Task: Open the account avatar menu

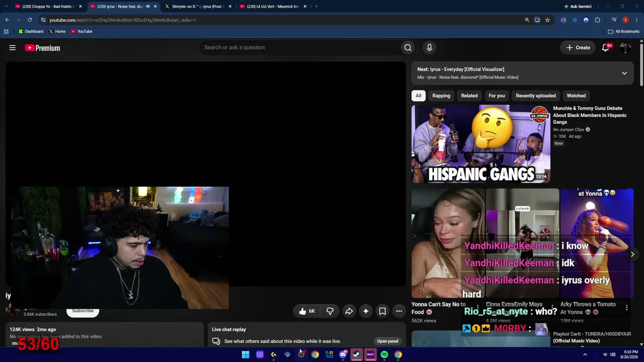Action: (625, 48)
